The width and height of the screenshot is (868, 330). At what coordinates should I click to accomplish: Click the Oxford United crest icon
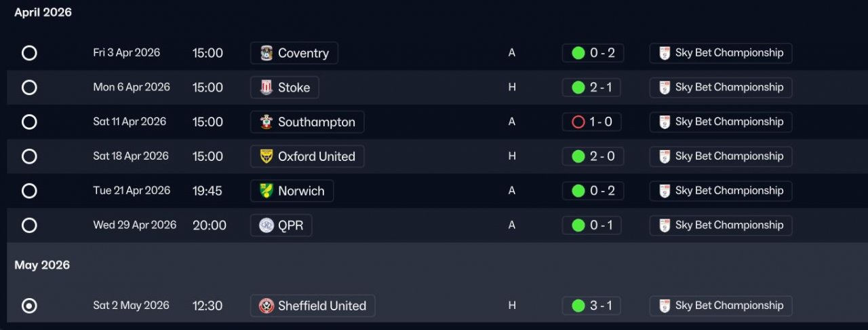[267, 156]
